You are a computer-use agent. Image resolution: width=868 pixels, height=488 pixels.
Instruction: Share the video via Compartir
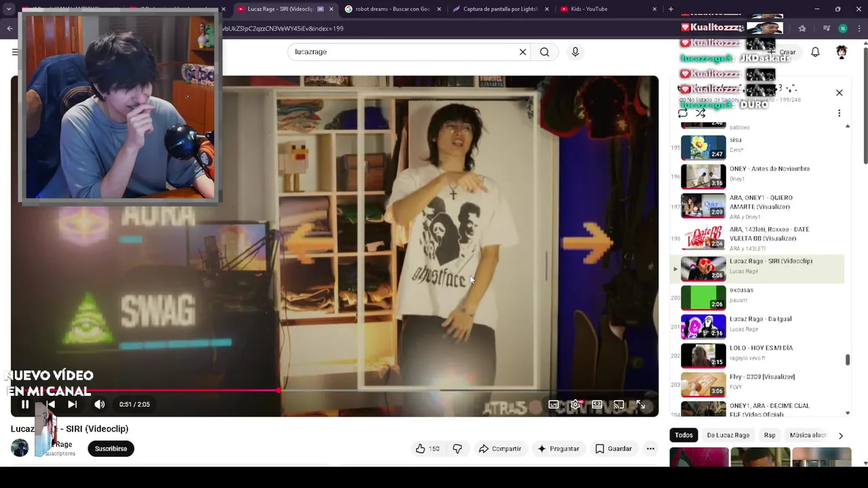pyautogui.click(x=500, y=449)
